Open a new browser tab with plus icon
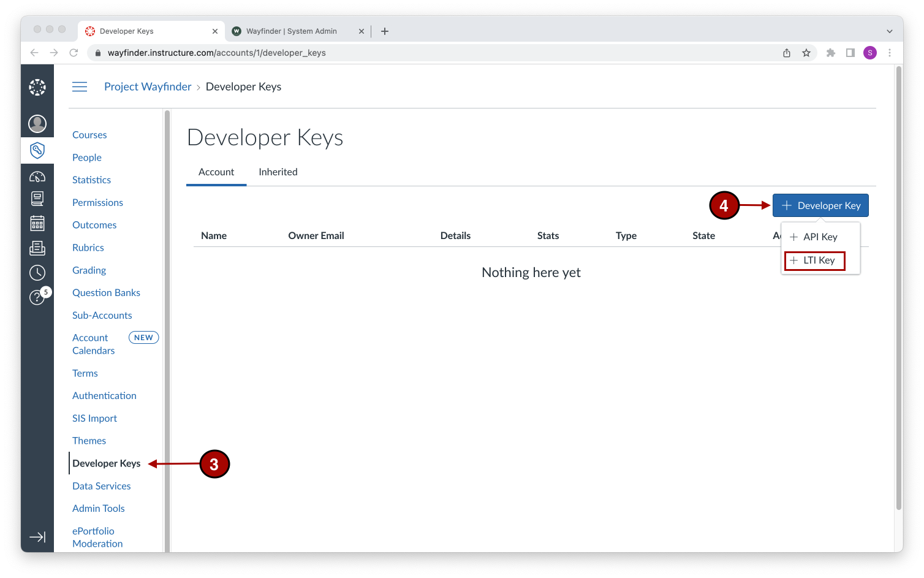The width and height of the screenshot is (924, 578). 385,31
